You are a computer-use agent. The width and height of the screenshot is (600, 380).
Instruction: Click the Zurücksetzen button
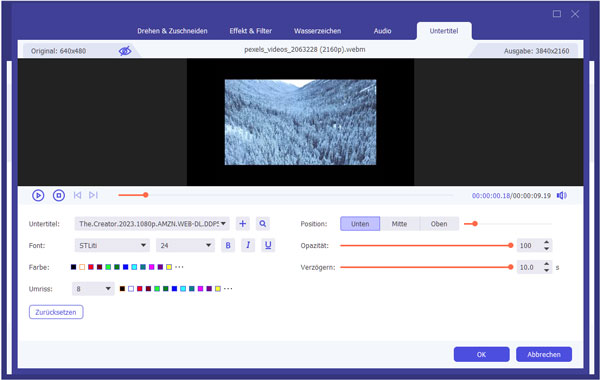(56, 312)
